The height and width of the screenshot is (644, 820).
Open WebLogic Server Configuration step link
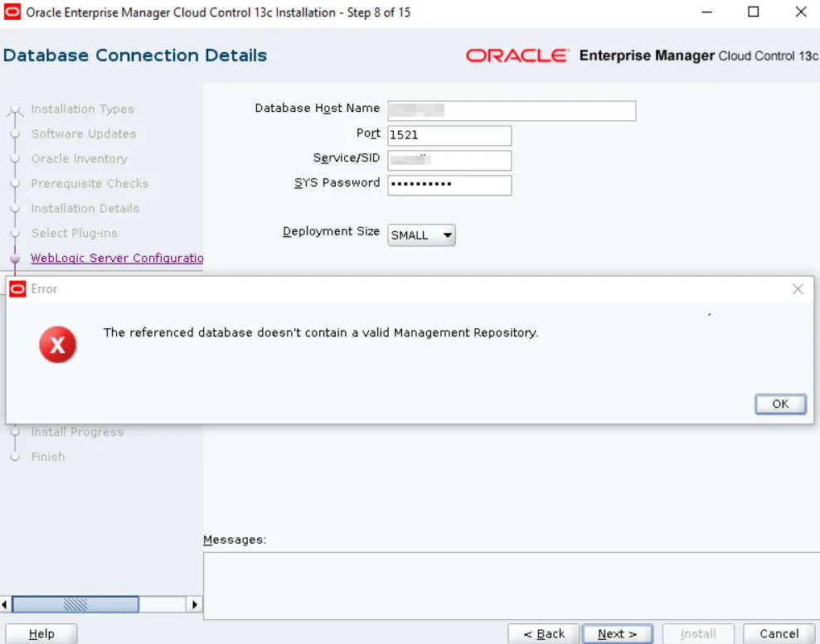pos(117,258)
